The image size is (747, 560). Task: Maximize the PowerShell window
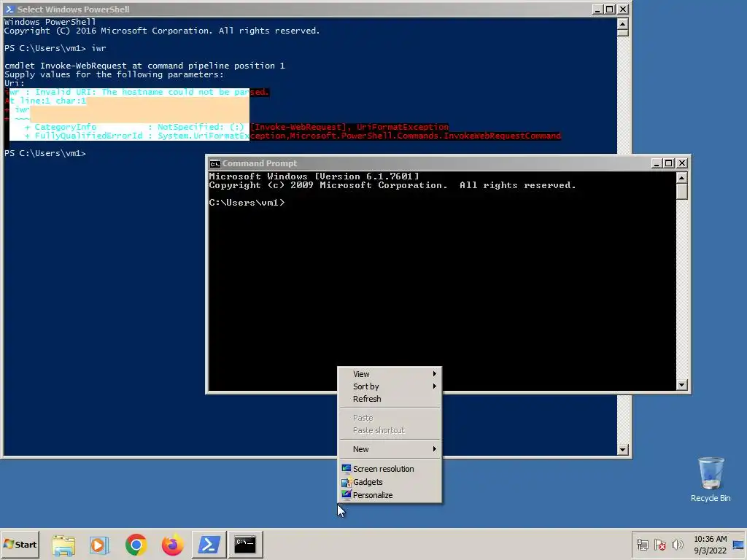610,9
